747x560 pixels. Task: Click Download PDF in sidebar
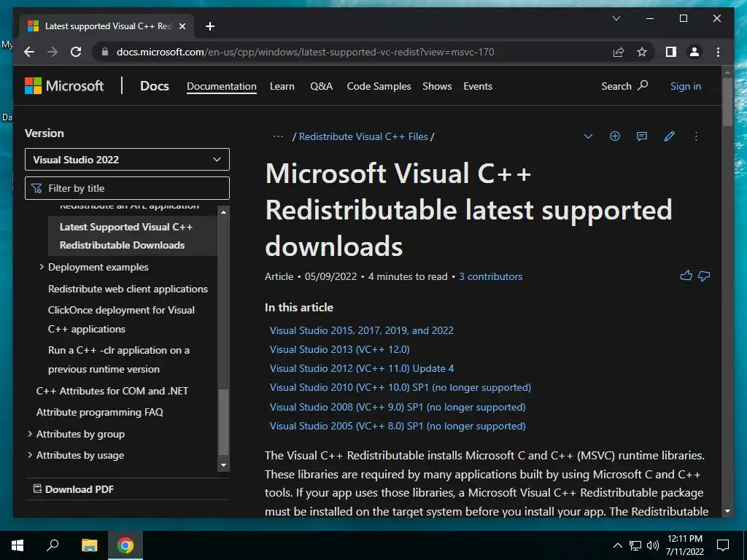tap(74, 489)
